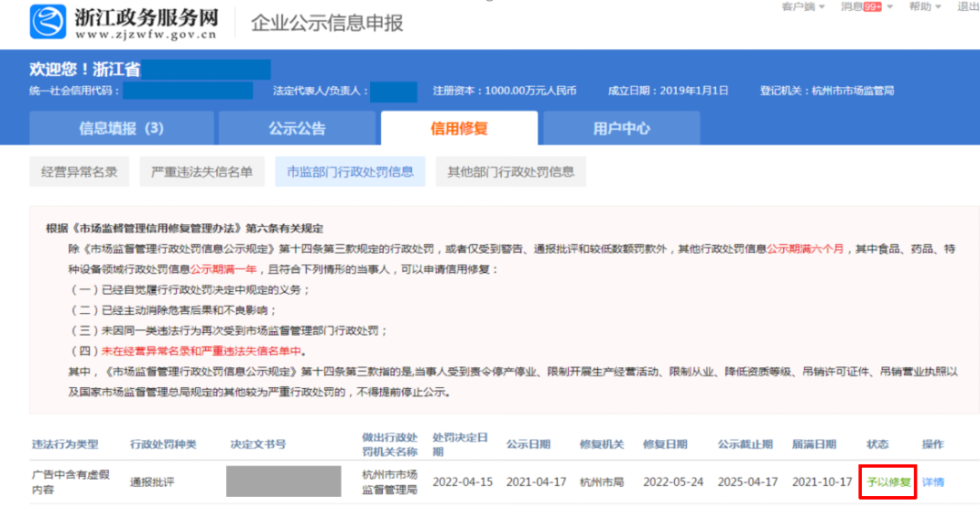Click the red 99+ message badge
The width and height of the screenshot is (980, 507).
click(x=873, y=6)
